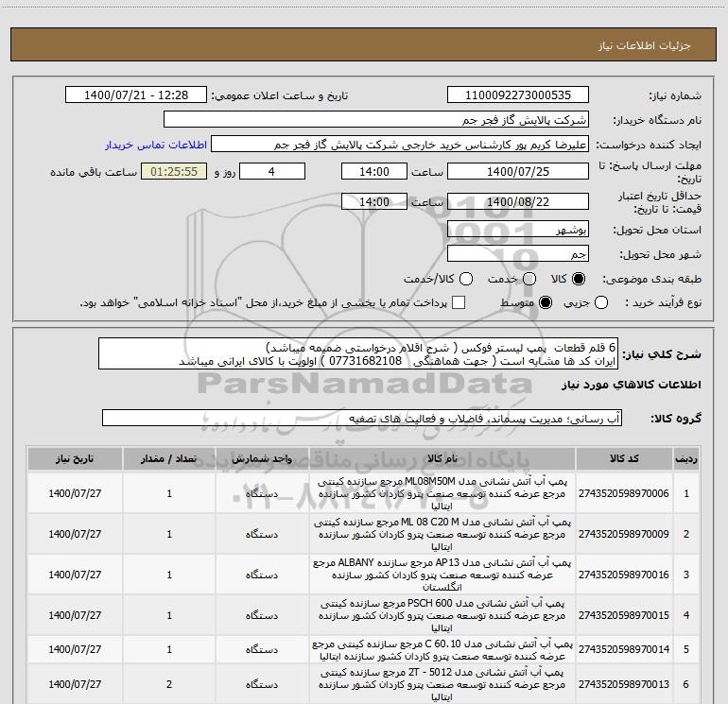Click the ML08M50M pump item name

pyautogui.click(x=442, y=493)
